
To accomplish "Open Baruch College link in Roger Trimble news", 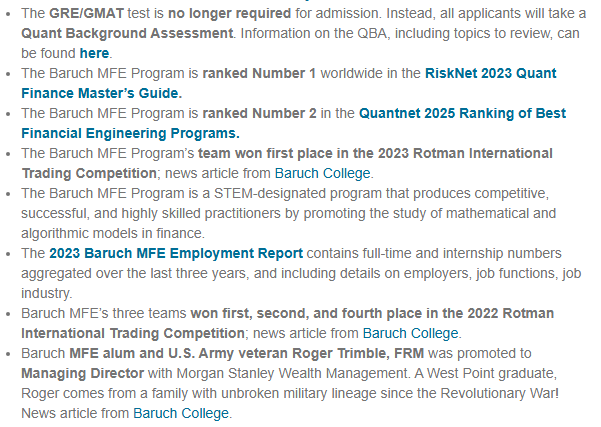I will click(x=181, y=413).
